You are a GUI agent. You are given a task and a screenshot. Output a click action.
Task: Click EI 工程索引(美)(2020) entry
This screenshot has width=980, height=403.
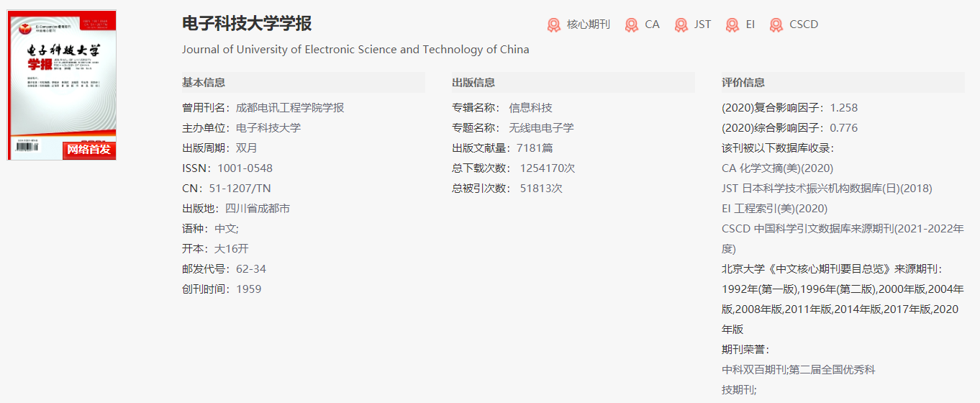[775, 209]
